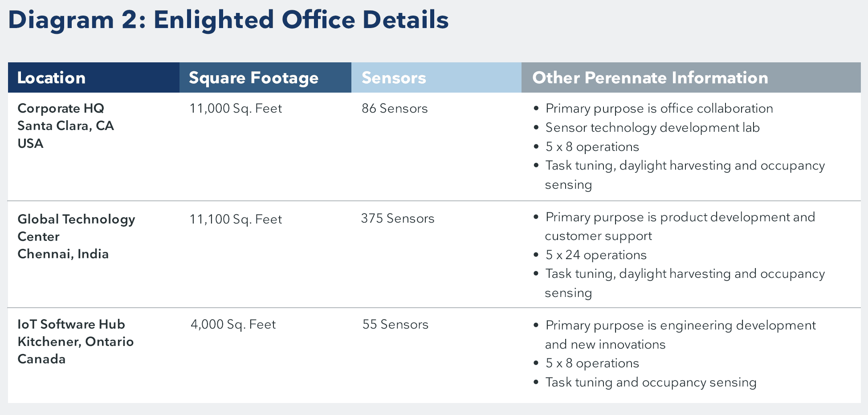Click the "Diagram 2: Enlighted Office Details" title

pos(228,20)
